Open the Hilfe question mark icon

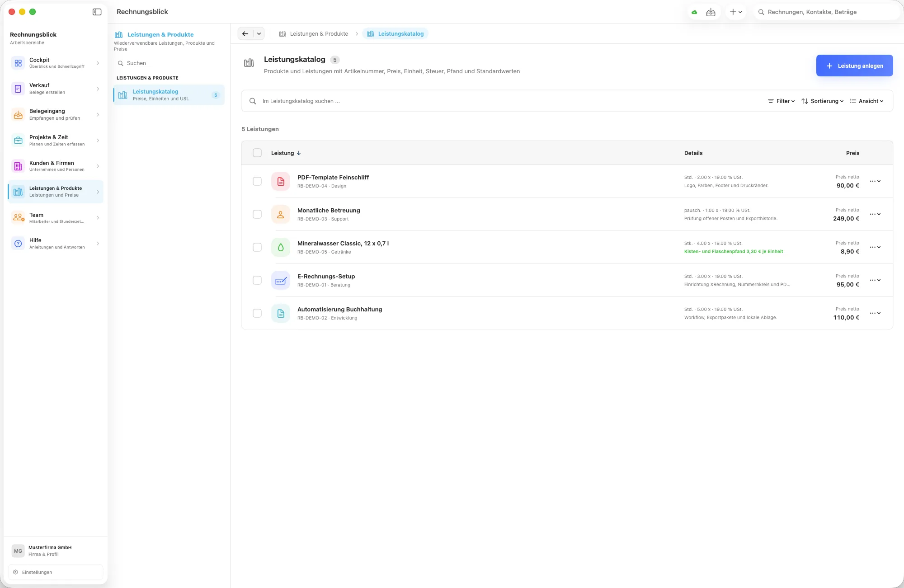[18, 244]
